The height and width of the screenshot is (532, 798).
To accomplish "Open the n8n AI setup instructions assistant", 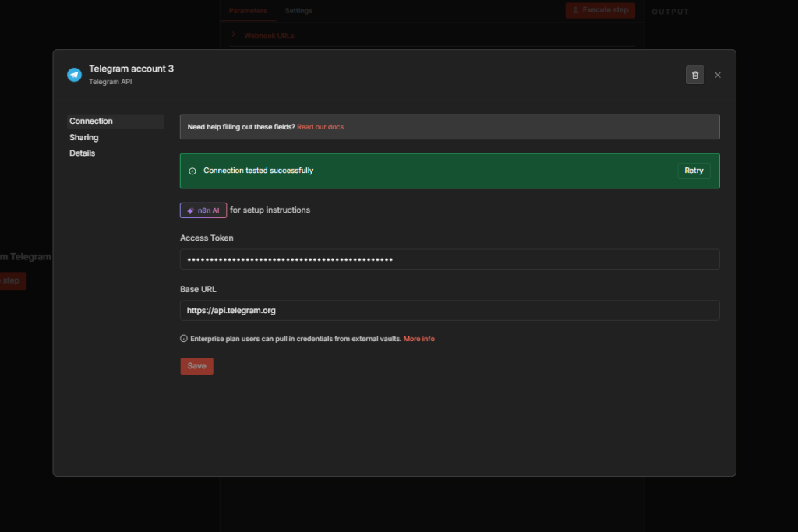I will [203, 210].
